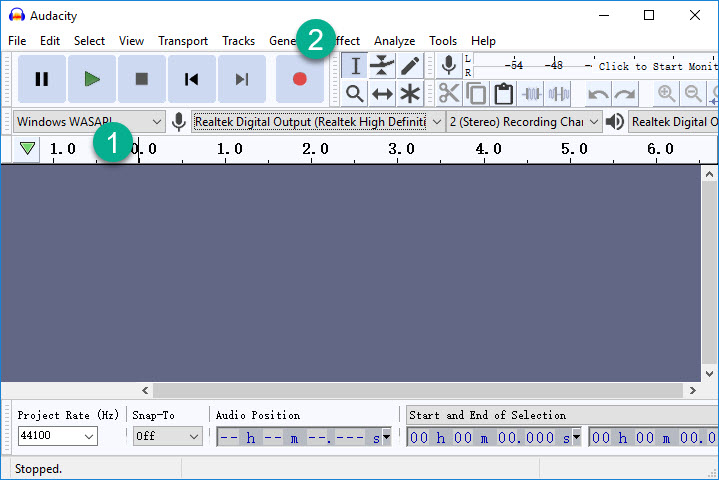This screenshot has height=480, width=719.
Task: Click the Zoom In icon
Action: click(x=666, y=94)
